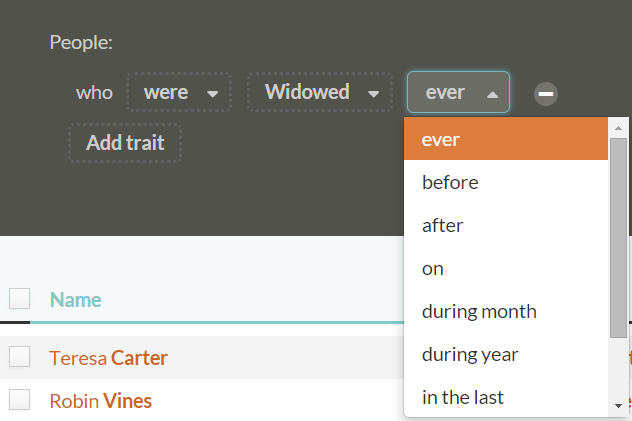Choose the "in the last" option
This screenshot has height=421, width=632.
(x=505, y=397)
